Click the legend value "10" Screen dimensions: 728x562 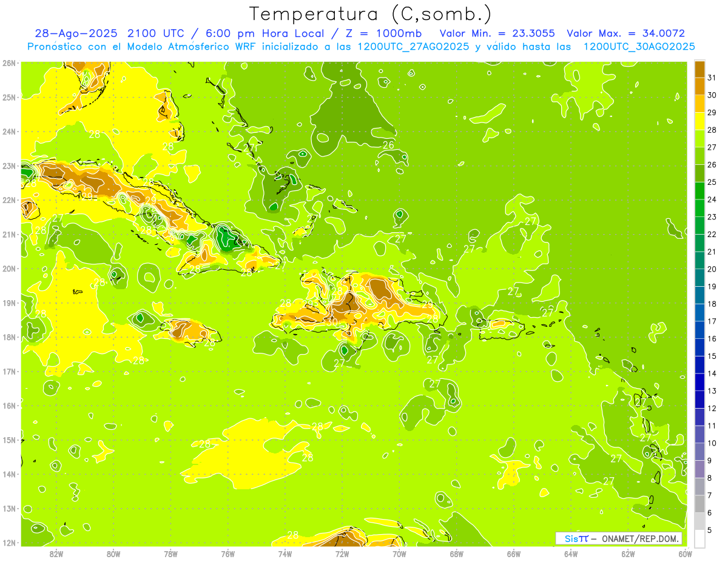[712, 443]
